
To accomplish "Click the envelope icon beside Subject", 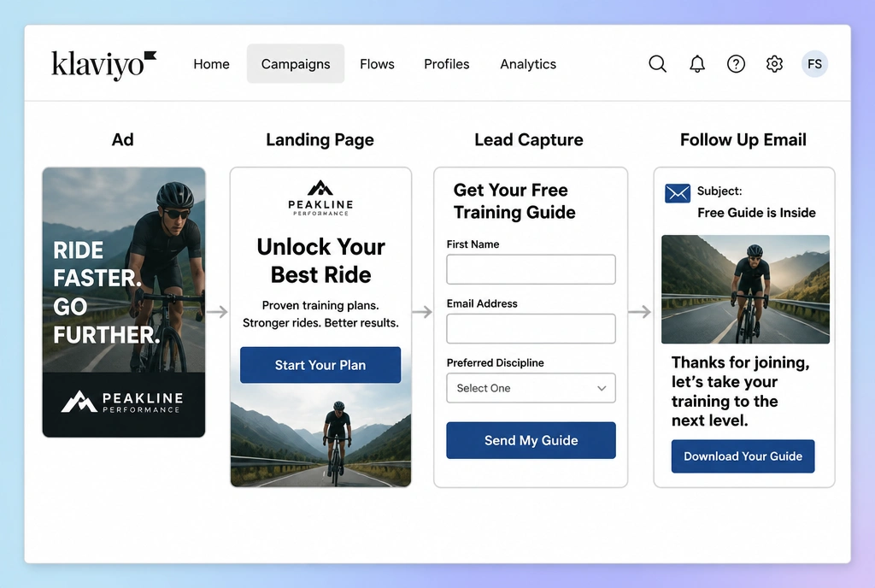I will pyautogui.click(x=678, y=193).
